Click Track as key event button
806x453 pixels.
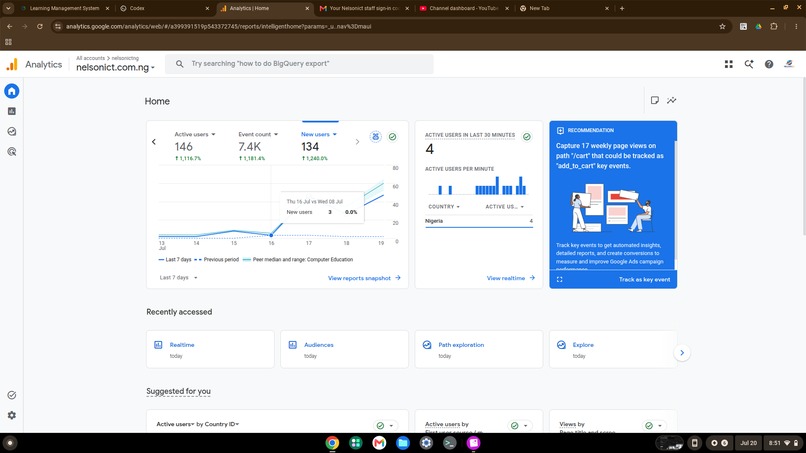pyautogui.click(x=644, y=280)
